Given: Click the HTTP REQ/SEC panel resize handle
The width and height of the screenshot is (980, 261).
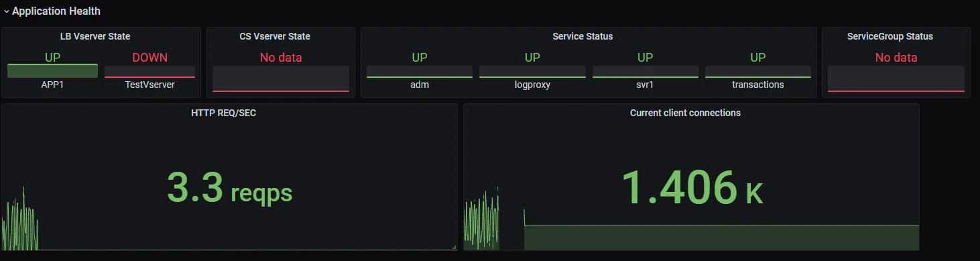Looking at the screenshot, I should 454,248.
